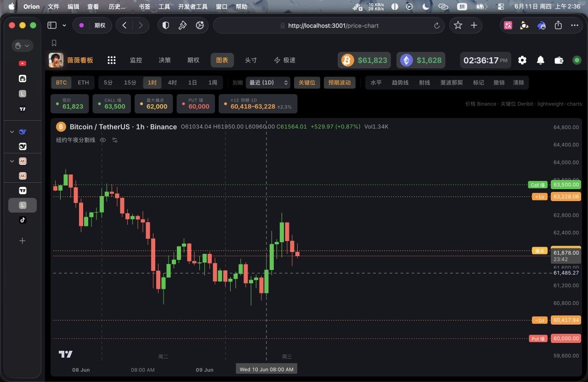The width and height of the screenshot is (588, 382).
Task: Open the 书签 menu in menu bar
Action: [x=145, y=7]
